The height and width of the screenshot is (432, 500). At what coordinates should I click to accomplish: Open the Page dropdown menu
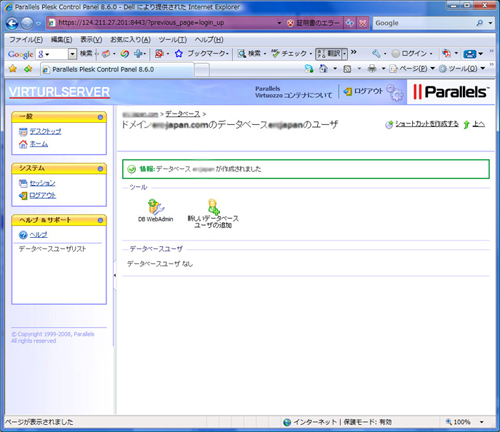click(412, 69)
